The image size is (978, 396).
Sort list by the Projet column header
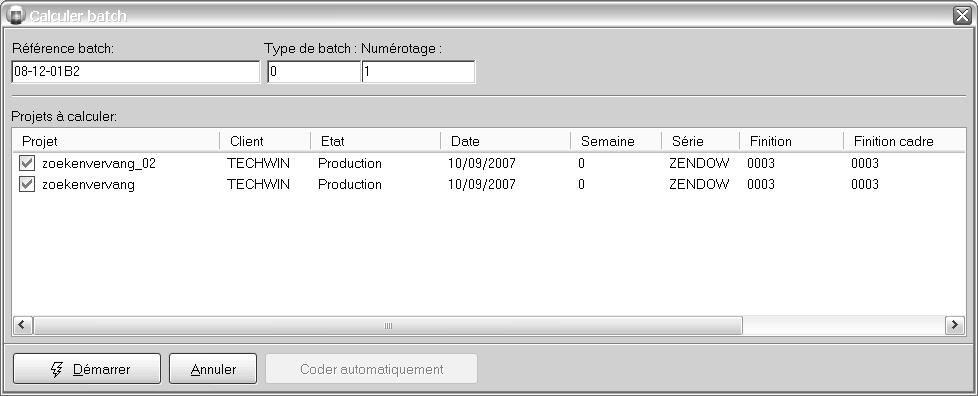click(x=116, y=141)
